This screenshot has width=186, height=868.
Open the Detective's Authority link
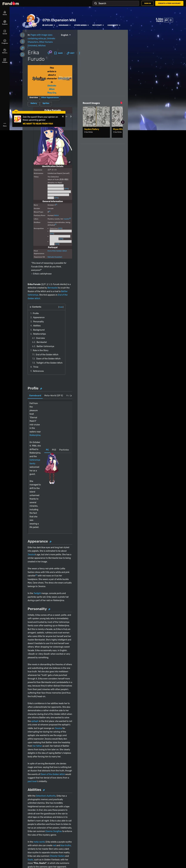pos(46,796)
